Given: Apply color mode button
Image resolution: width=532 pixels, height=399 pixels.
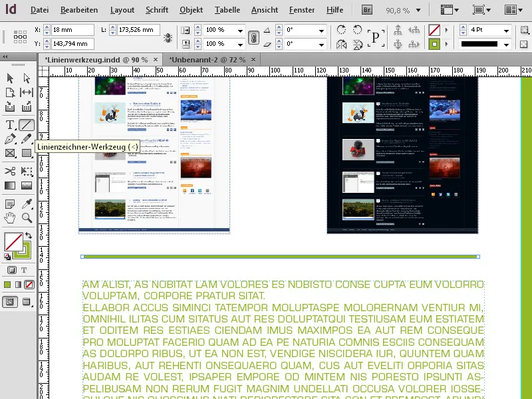Looking at the screenshot, I should (x=7, y=285).
